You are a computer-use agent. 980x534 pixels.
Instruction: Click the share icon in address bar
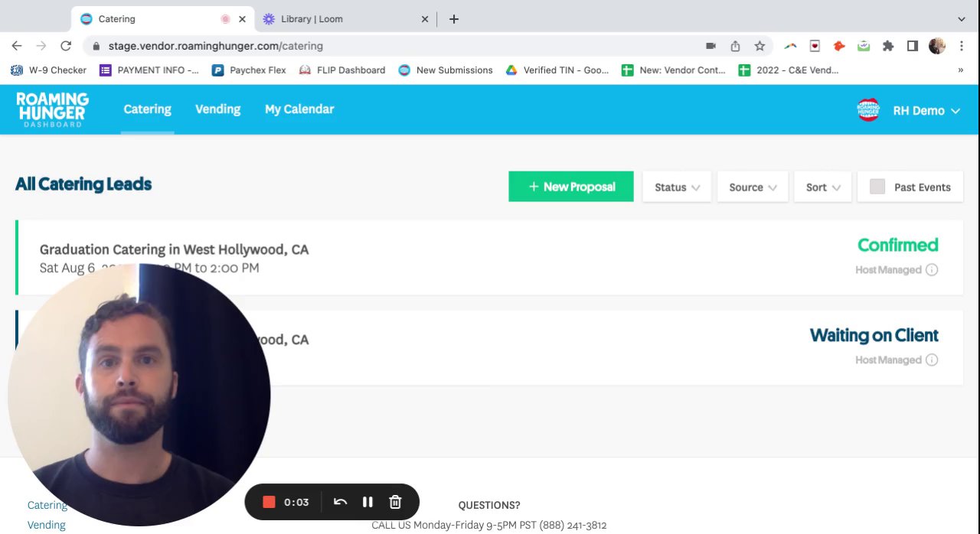click(735, 46)
